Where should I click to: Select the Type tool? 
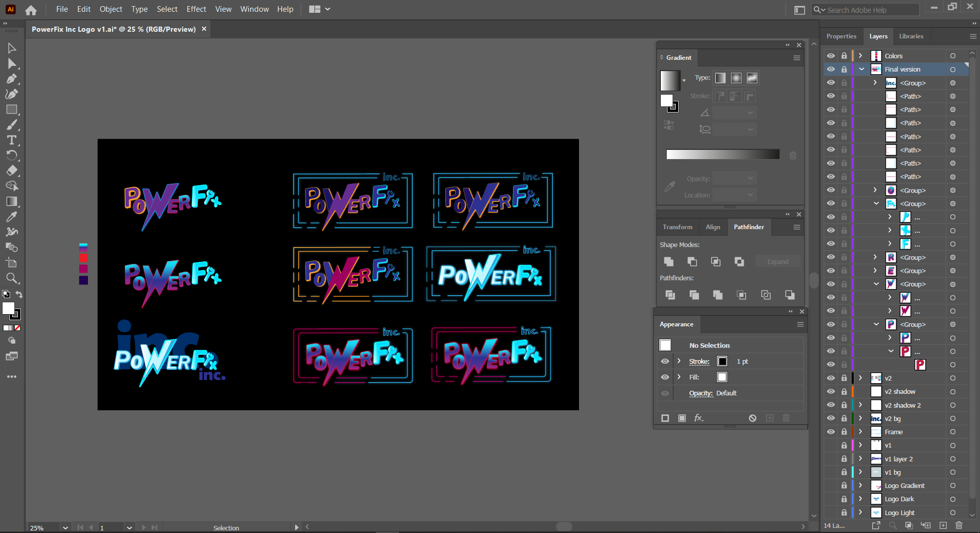tap(12, 140)
